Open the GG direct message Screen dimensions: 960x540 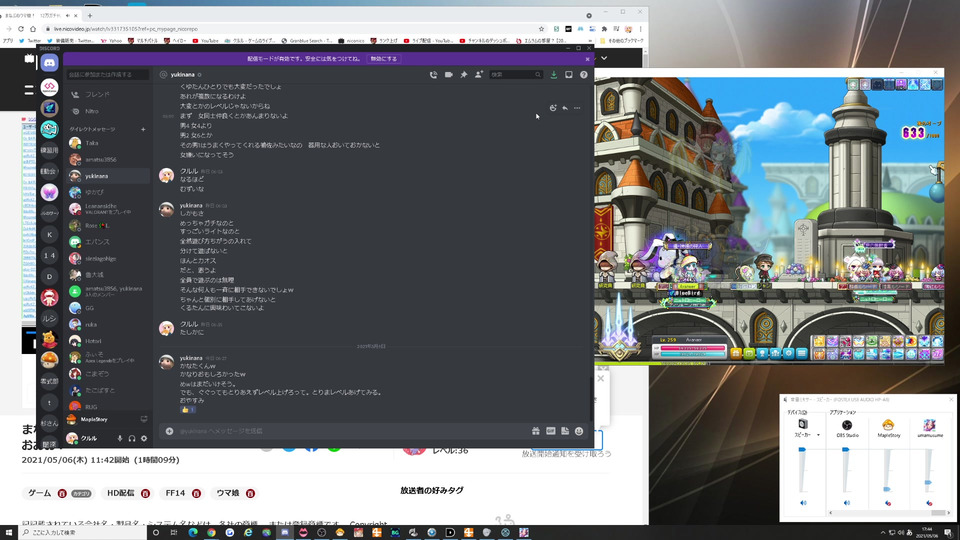108,308
